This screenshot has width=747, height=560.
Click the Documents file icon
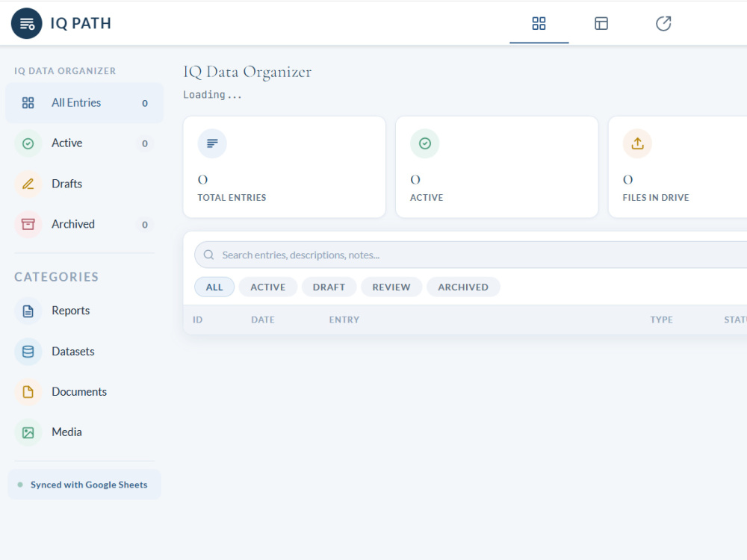[x=28, y=392]
